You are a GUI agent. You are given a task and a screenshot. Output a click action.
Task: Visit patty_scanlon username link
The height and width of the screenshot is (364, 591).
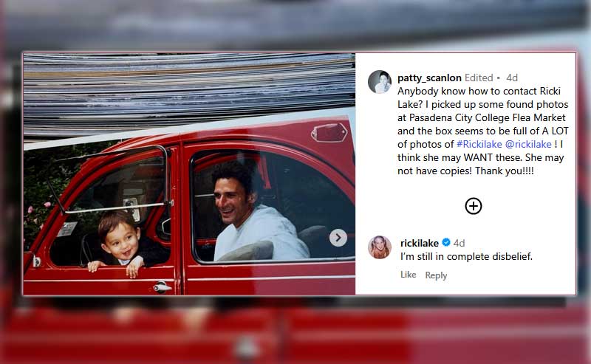pos(429,78)
